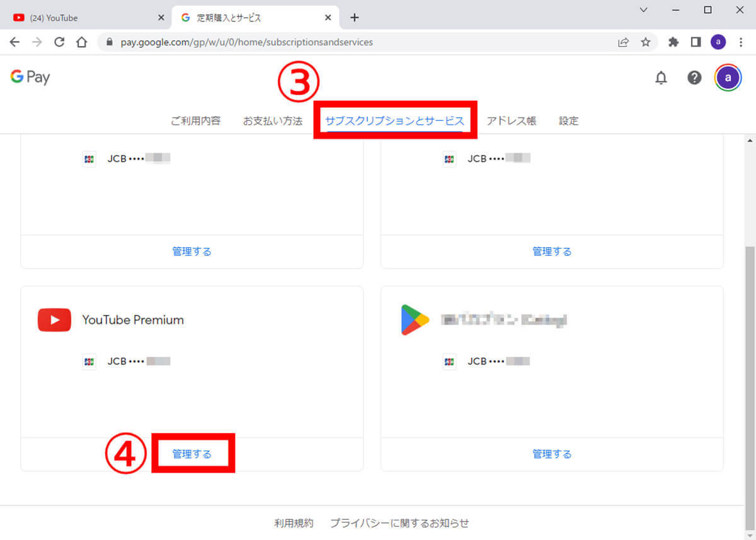Image resolution: width=756 pixels, height=540 pixels.
Task: Reload the current page
Action: click(59, 42)
